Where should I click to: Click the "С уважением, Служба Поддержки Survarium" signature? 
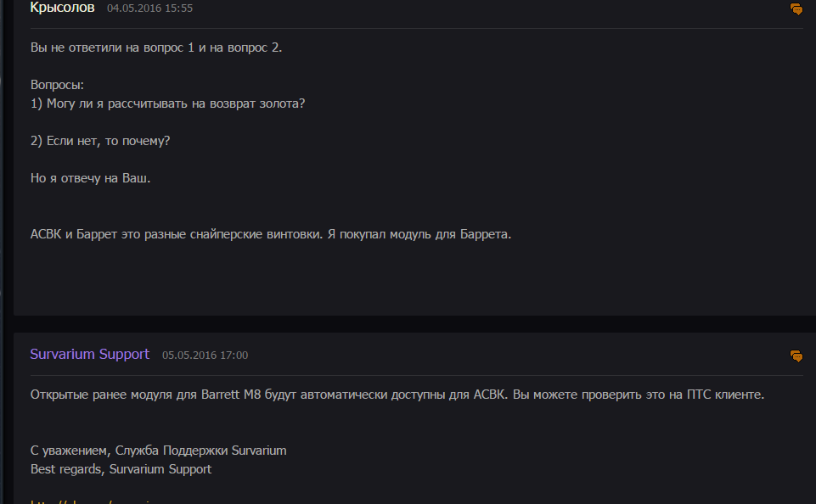pos(158,451)
